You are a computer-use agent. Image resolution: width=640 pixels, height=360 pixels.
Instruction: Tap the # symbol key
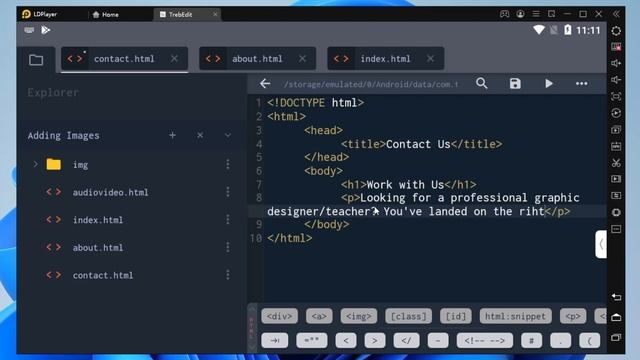[531, 340]
